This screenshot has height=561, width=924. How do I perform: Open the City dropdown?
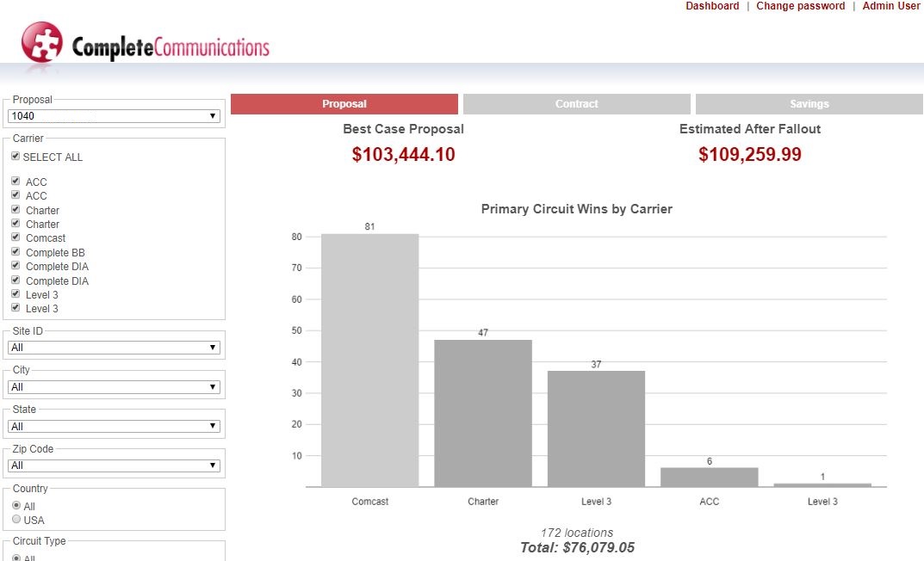(114, 386)
